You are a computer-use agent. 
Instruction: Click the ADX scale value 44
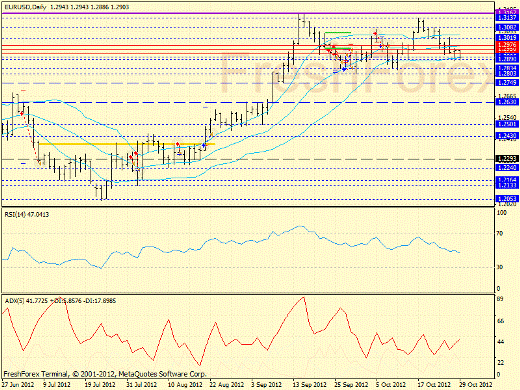point(500,342)
